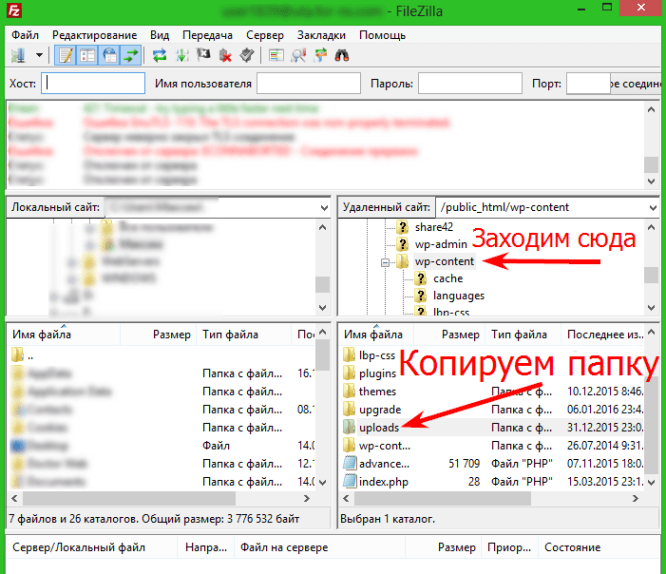Screen dimensions: 666x574
Task: Open the Закладки menu
Action: pos(321,35)
